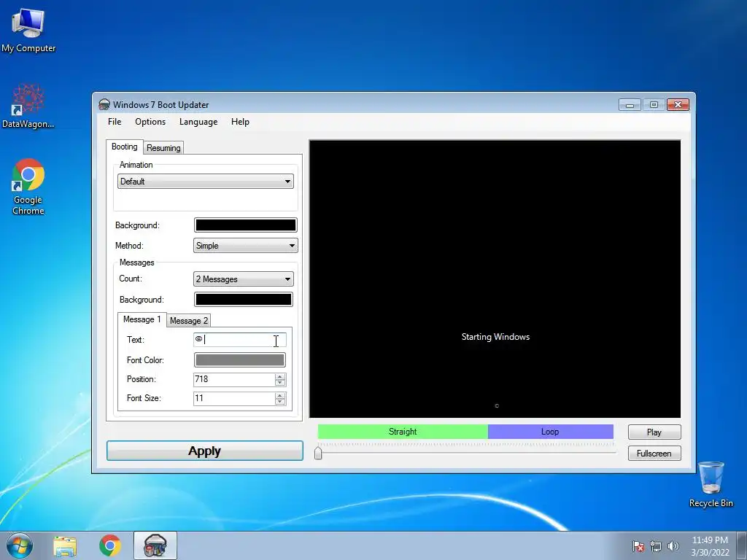This screenshot has width=747, height=560.
Task: Click the Show Desktop strip beside the clock
Action: [742, 545]
